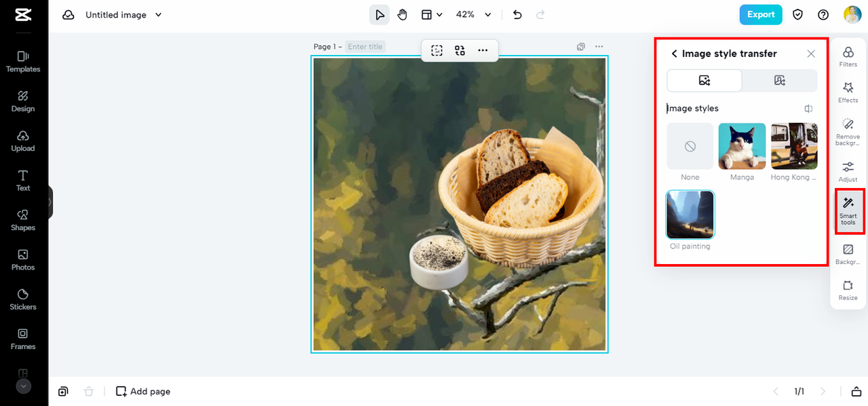This screenshot has width=868, height=406.
Task: Open the Photos sidebar panel
Action: 23,260
